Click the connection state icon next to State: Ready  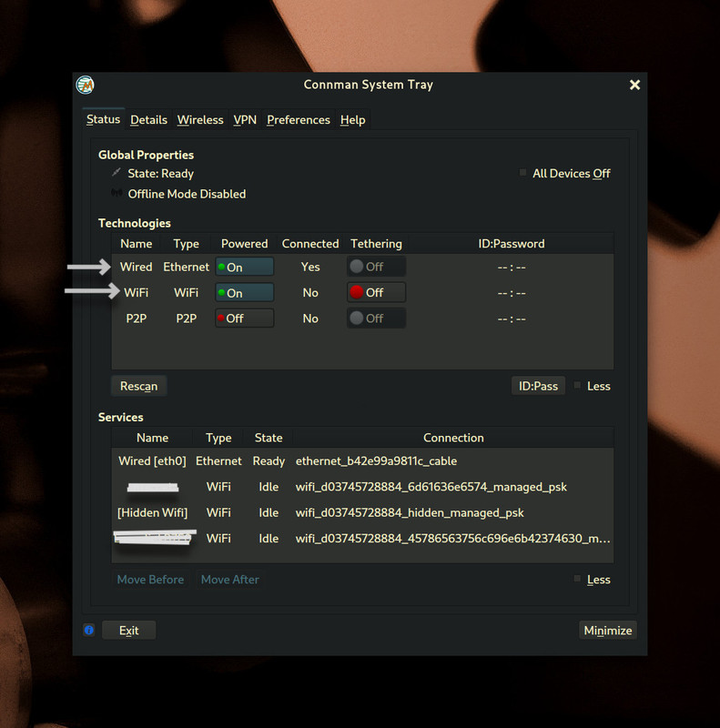coord(117,172)
